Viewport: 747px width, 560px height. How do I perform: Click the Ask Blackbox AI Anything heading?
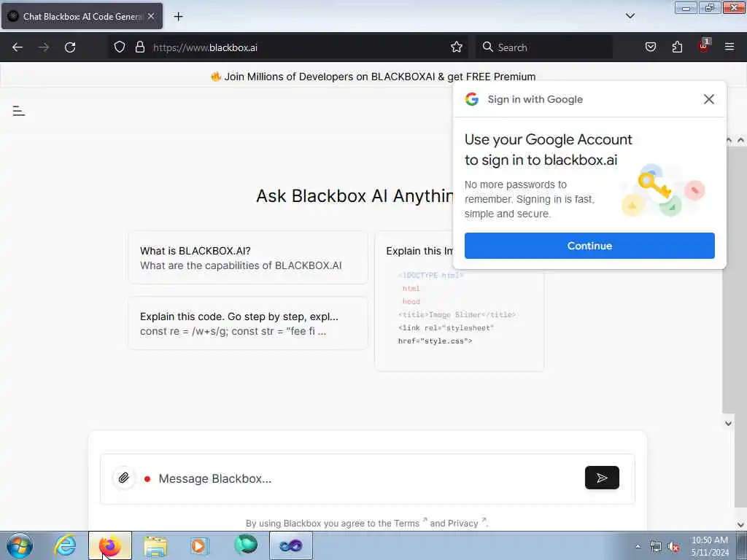(x=355, y=195)
